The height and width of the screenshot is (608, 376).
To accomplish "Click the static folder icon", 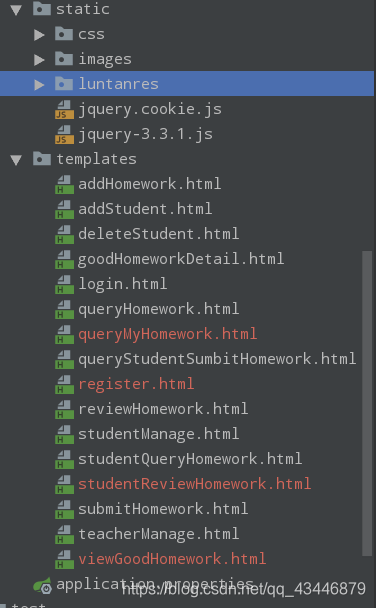I will coord(42,9).
